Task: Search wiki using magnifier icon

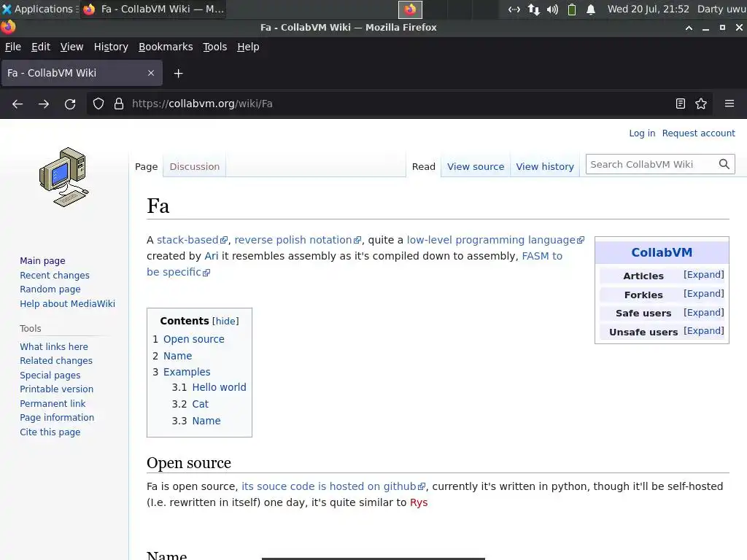Action: pyautogui.click(x=724, y=164)
